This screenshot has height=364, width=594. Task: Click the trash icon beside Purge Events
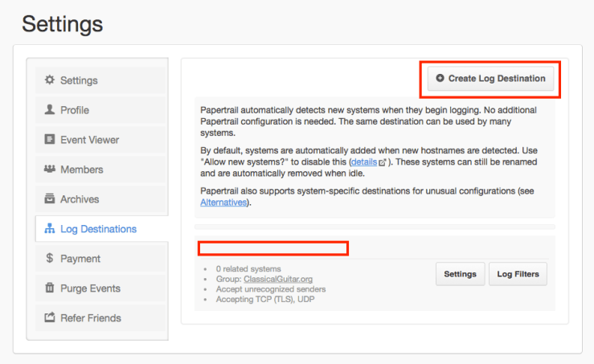50,288
